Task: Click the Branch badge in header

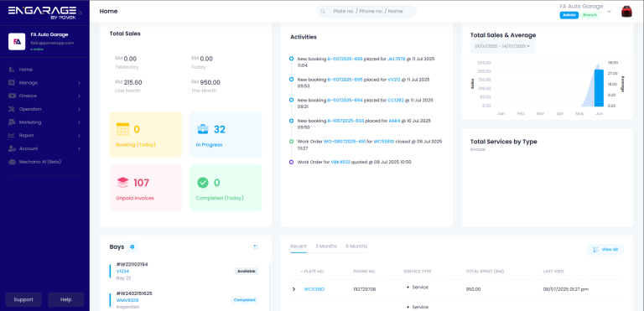Action: (x=589, y=15)
